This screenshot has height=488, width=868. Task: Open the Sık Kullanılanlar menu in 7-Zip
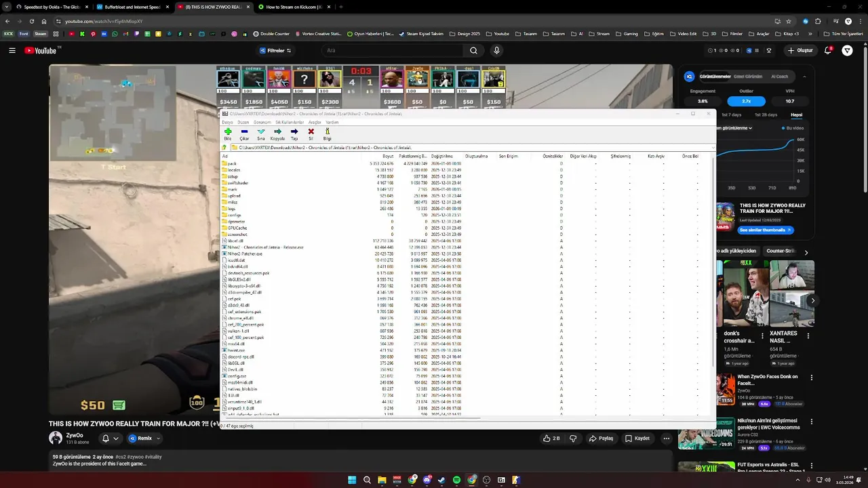coord(290,122)
